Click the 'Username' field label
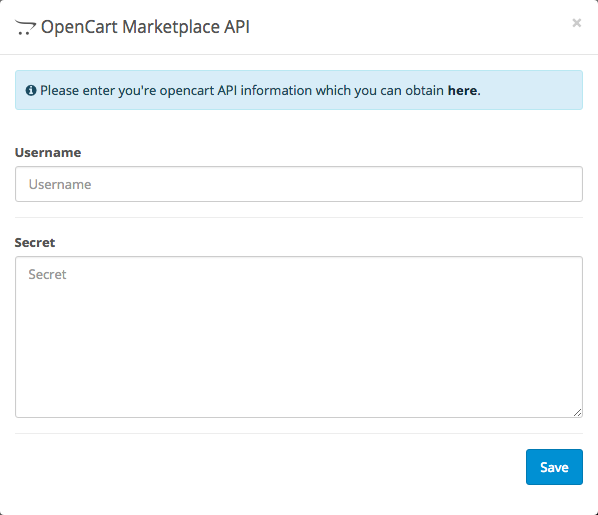Viewport: 598px width, 515px height. [48, 152]
